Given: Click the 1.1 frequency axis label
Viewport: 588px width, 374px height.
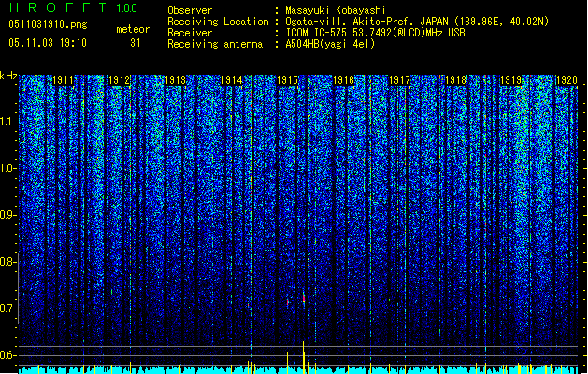Looking at the screenshot, I should pyautogui.click(x=7, y=122).
